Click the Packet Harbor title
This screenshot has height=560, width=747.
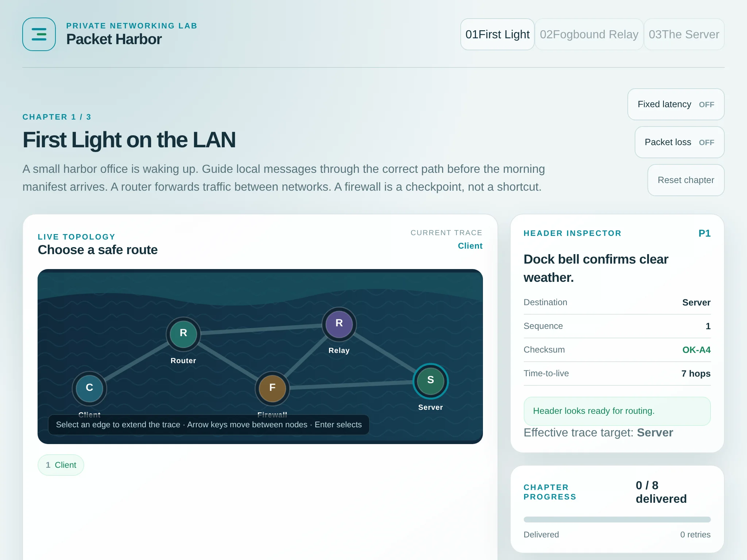point(114,39)
